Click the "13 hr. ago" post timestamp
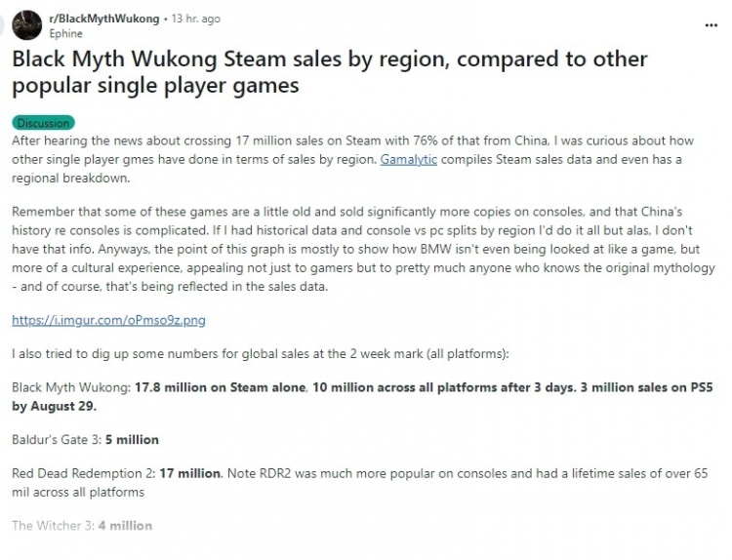This screenshot has height=560, width=732. [x=195, y=19]
